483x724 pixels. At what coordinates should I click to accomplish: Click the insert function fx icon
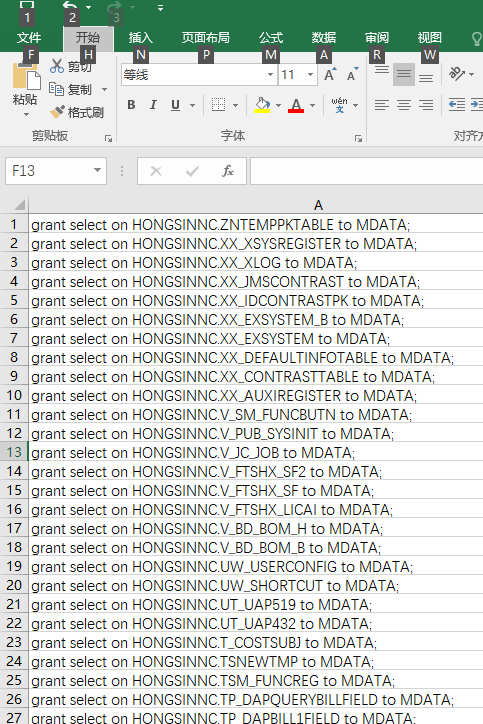point(228,171)
